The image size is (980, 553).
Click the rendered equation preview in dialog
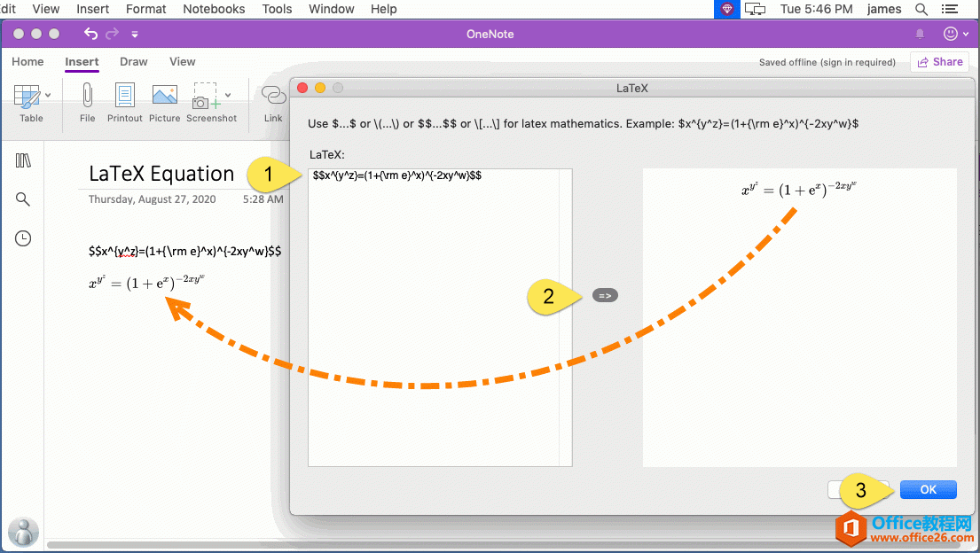point(799,190)
